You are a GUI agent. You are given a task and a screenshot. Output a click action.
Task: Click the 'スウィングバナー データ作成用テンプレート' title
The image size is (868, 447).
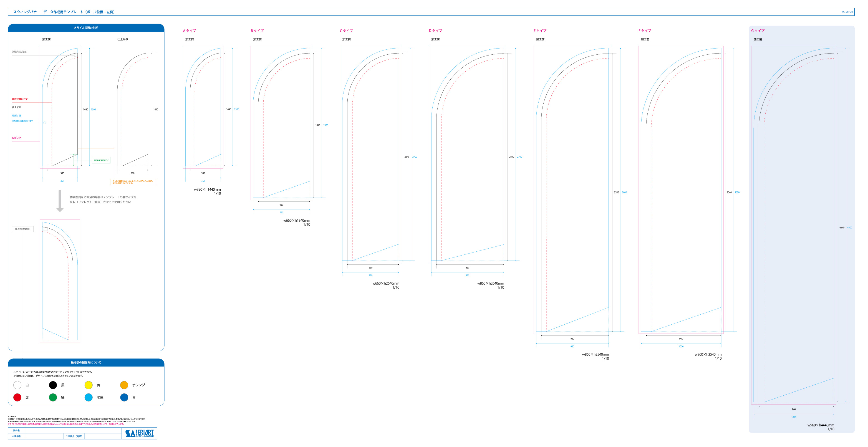pyautogui.click(x=64, y=12)
